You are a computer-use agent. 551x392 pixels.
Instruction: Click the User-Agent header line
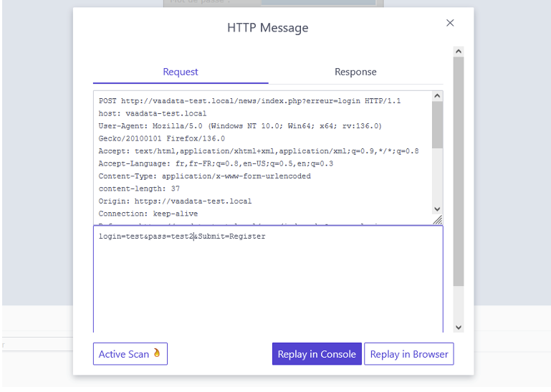tap(240, 126)
